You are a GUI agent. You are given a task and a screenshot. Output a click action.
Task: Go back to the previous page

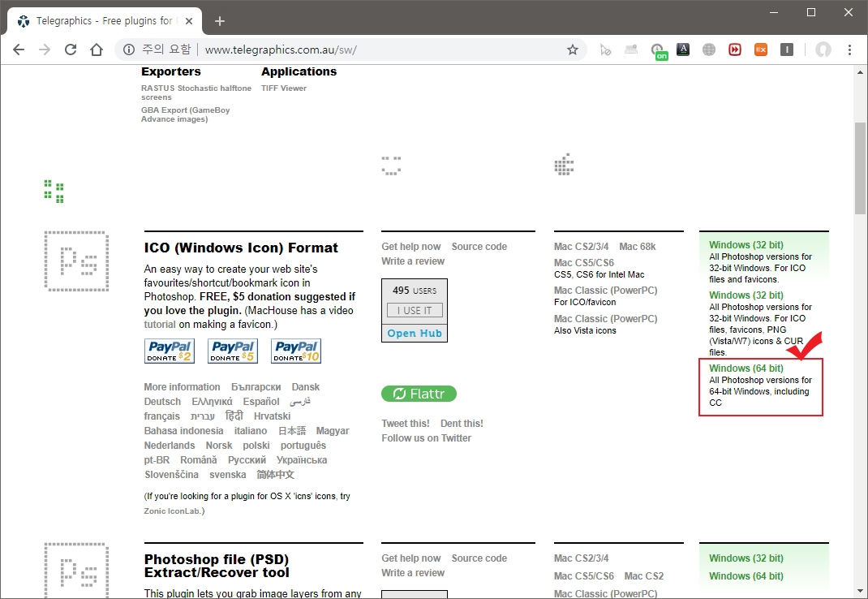click(x=19, y=50)
